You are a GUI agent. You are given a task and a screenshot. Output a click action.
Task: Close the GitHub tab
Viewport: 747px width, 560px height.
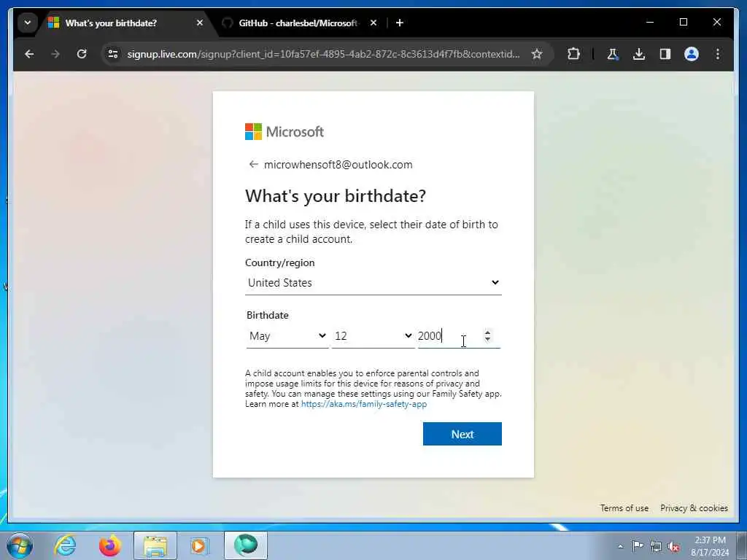(x=373, y=23)
